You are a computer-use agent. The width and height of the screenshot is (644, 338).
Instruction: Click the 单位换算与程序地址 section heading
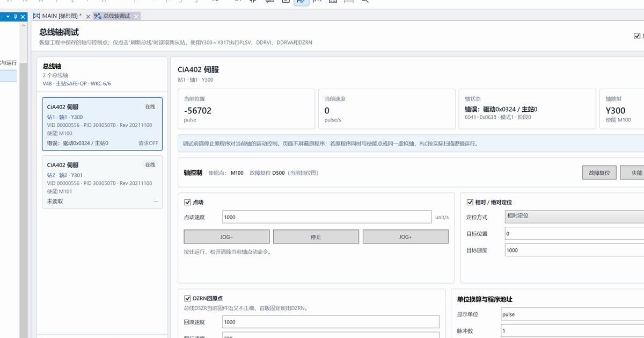click(x=485, y=299)
